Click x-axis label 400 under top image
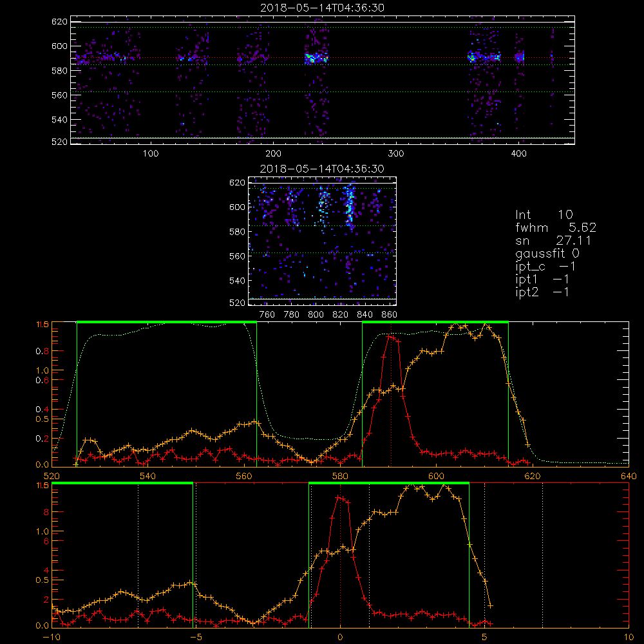Viewport: 644px width, 644px height. [518, 154]
